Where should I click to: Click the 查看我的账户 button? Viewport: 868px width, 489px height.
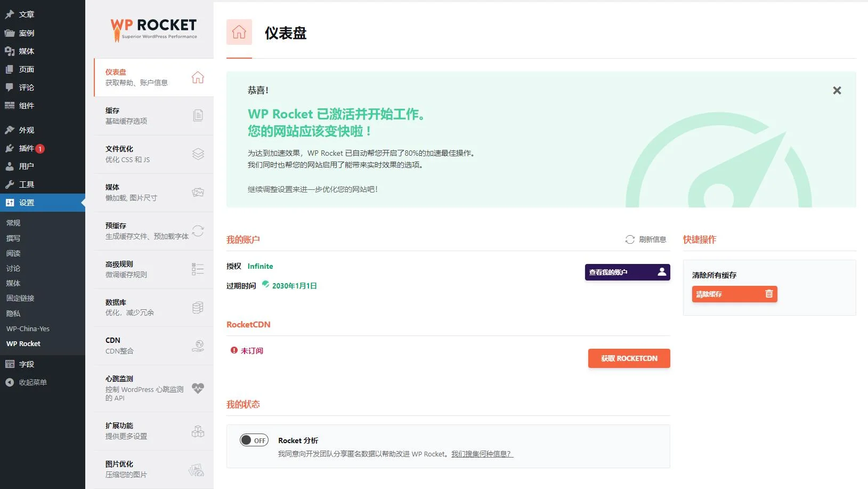(627, 272)
